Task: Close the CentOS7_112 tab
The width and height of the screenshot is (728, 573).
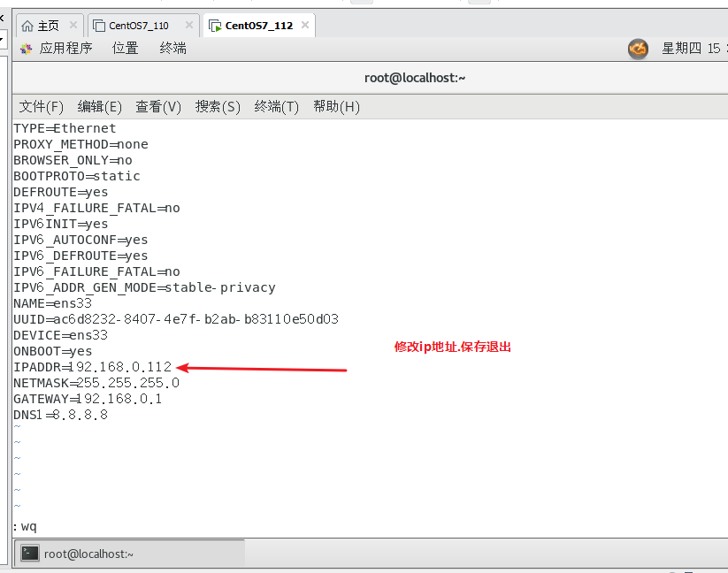Action: click(x=305, y=25)
